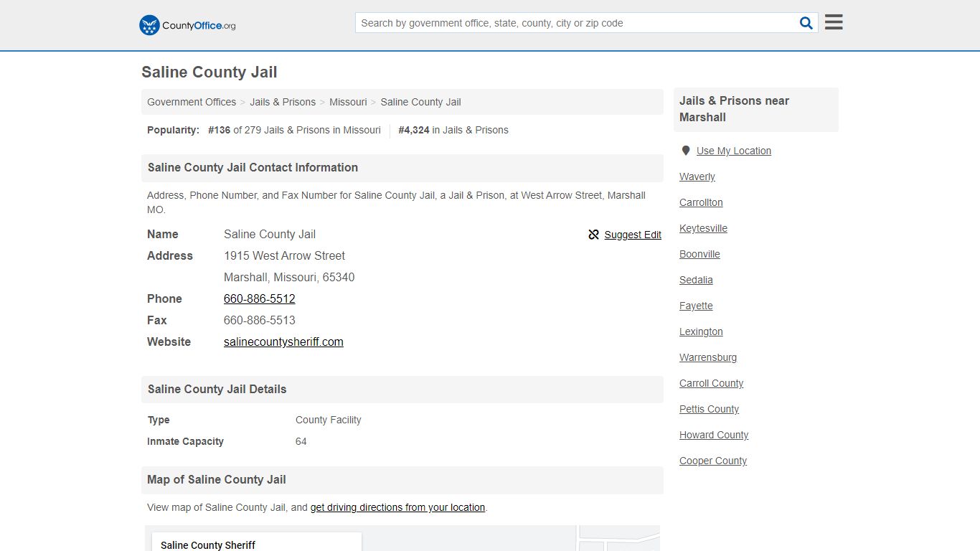Open Pettis County jails link
This screenshot has height=551, width=980.
click(709, 409)
